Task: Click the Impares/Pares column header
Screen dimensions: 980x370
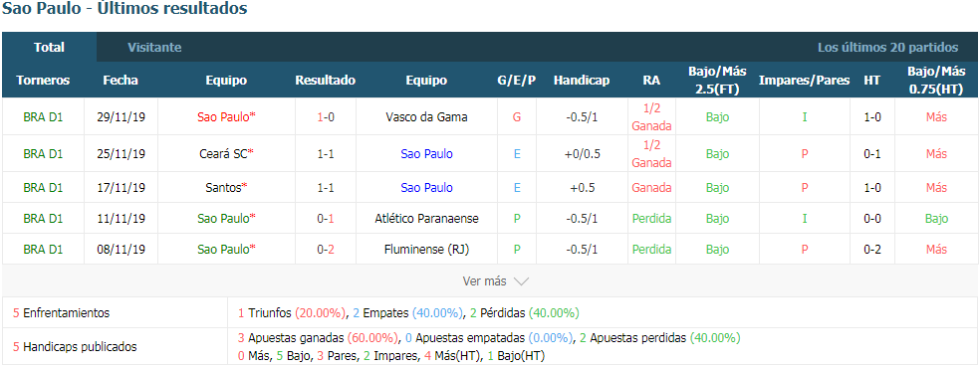Action: pos(804,81)
